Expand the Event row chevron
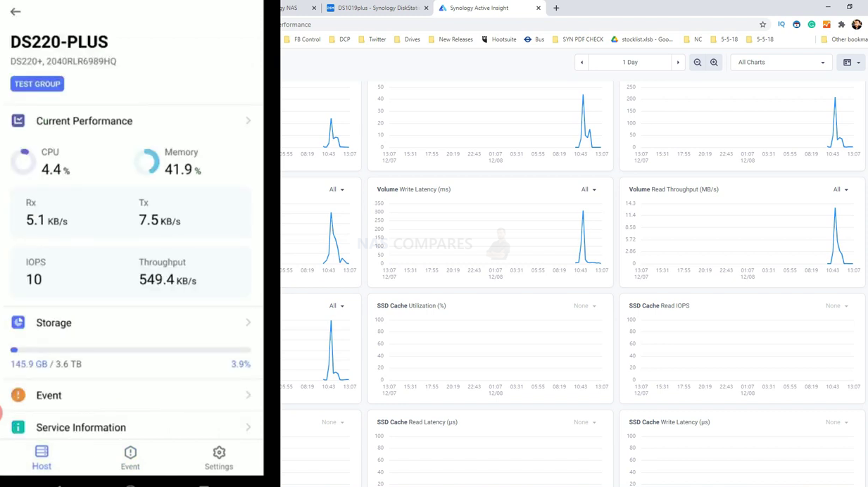 tap(249, 395)
